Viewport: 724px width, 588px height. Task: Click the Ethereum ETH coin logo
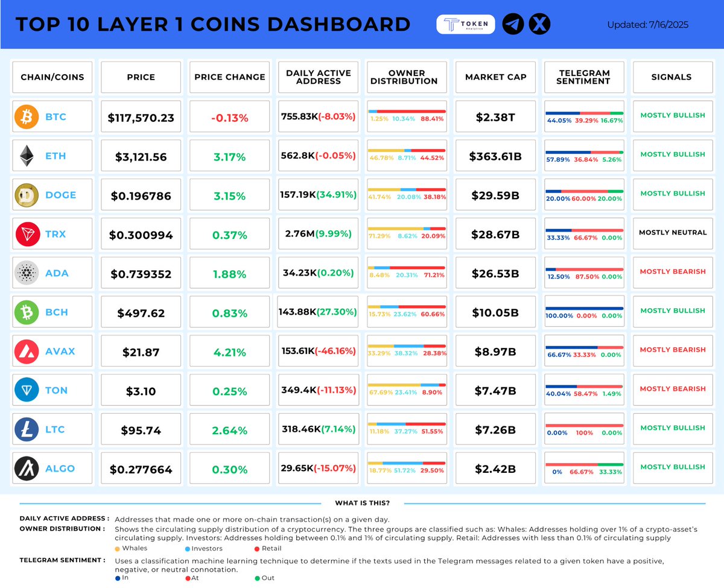point(26,156)
